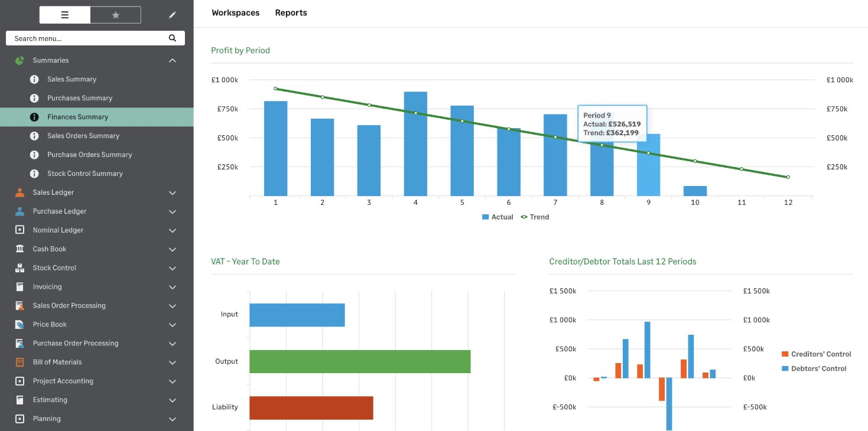Open Stock Control Summary page
The width and height of the screenshot is (868, 431).
click(84, 174)
